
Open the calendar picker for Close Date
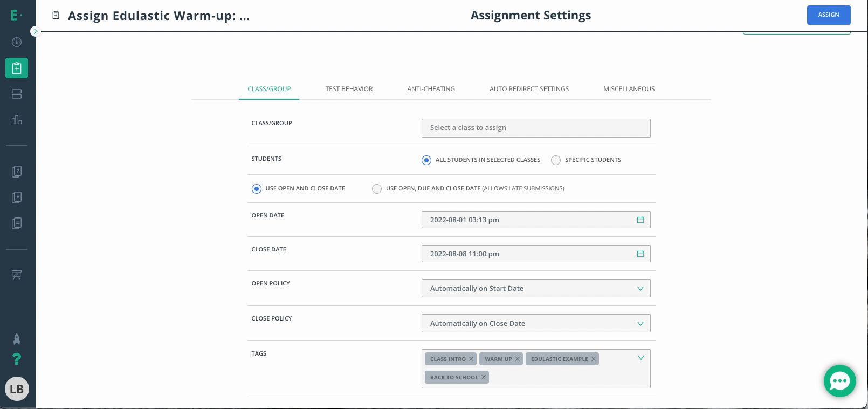(x=640, y=254)
